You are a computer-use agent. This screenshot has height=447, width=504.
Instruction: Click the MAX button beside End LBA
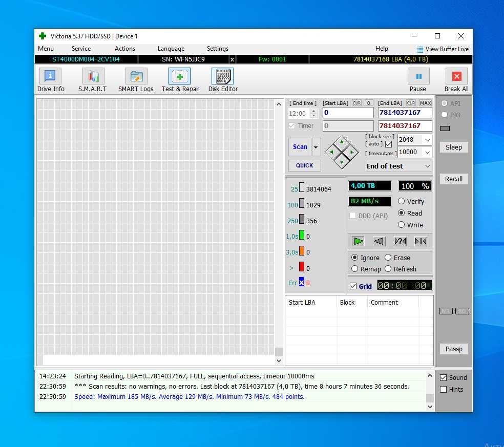[425, 103]
